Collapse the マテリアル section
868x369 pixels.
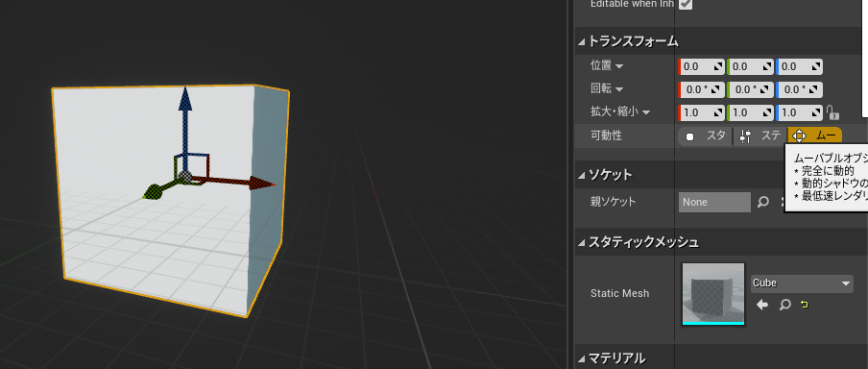(581, 358)
